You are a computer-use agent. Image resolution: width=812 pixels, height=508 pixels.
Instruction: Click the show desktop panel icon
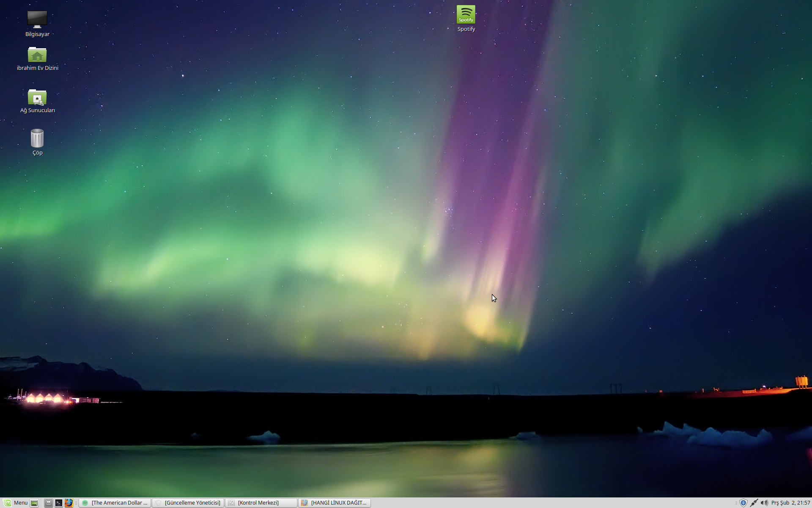tap(35, 503)
